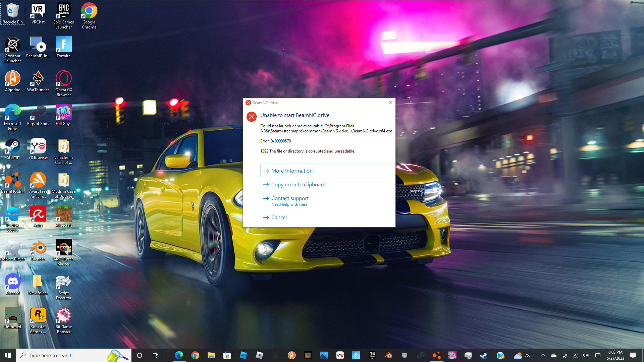
Task: Select Rockstar Games desktop icon
Action: 38,320
